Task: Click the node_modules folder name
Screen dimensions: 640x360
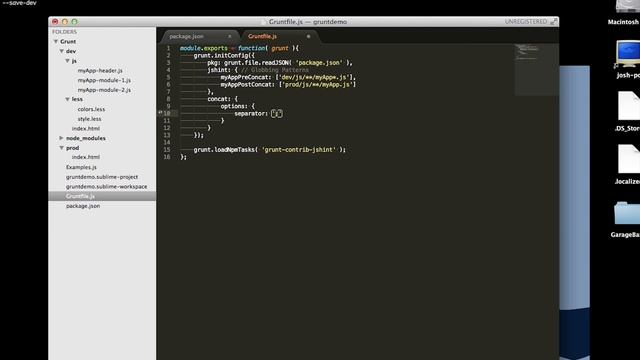Action: point(86,138)
